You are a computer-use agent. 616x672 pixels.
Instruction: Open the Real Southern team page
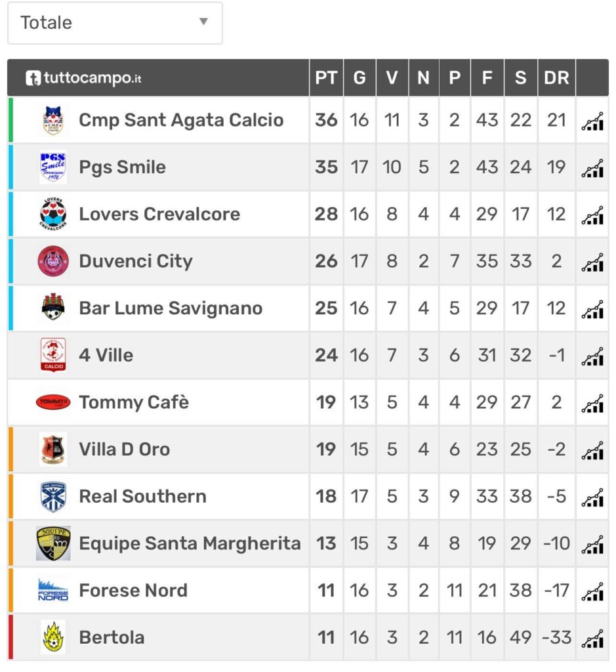pos(142,496)
